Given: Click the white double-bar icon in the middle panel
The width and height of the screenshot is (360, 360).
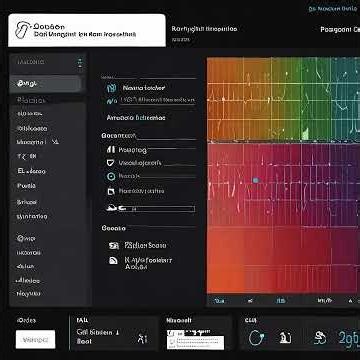Looking at the screenshot, I should pyautogui.click(x=111, y=150).
